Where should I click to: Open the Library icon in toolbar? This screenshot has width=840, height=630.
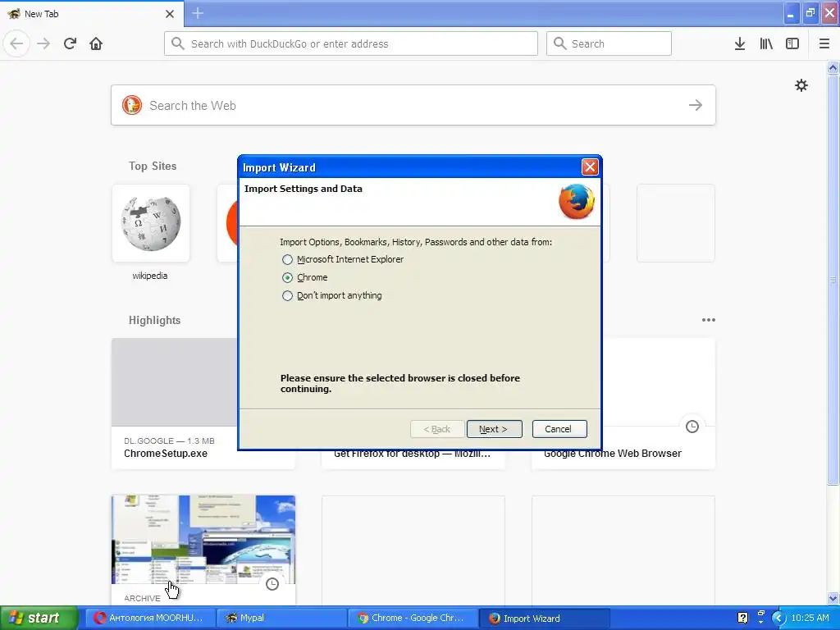(766, 43)
